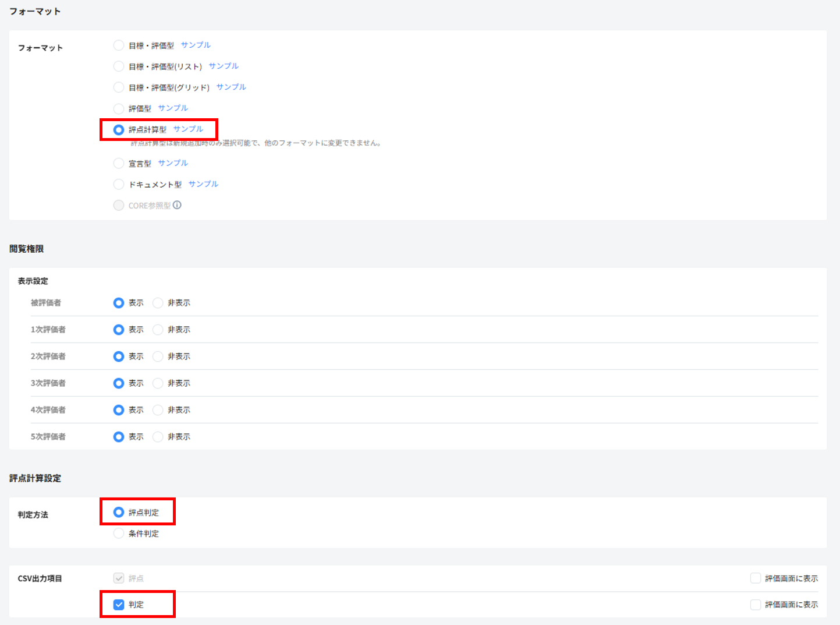Enable 評価画面に表示 for the 評点 row
Screen dimensions: 840x625
click(x=756, y=578)
